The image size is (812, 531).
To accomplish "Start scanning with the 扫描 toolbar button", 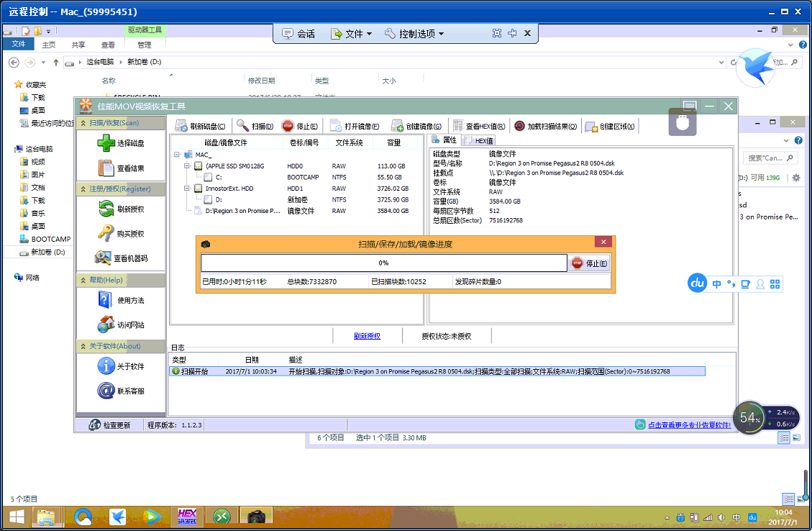I will (255, 126).
